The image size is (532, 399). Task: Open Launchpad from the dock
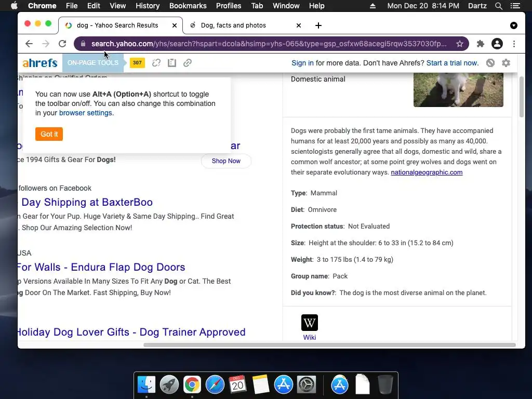(169, 385)
